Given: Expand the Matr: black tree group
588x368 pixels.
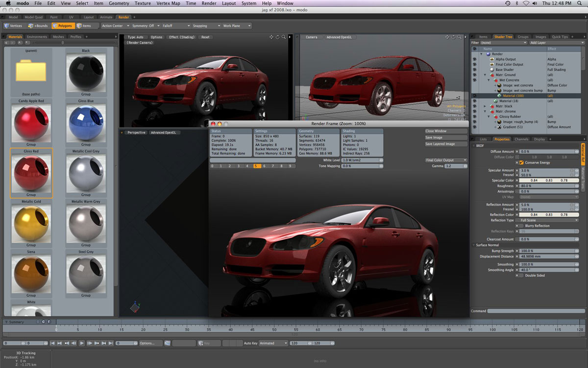Looking at the screenshot, I should pos(485,106).
